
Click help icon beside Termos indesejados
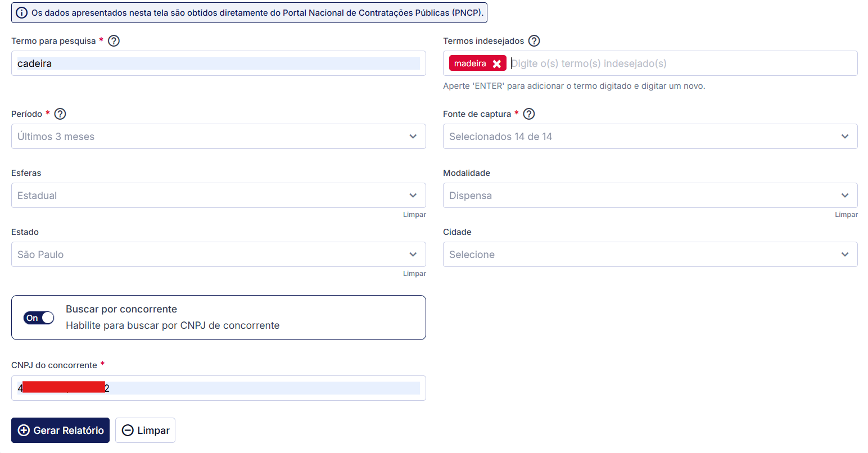[534, 41]
